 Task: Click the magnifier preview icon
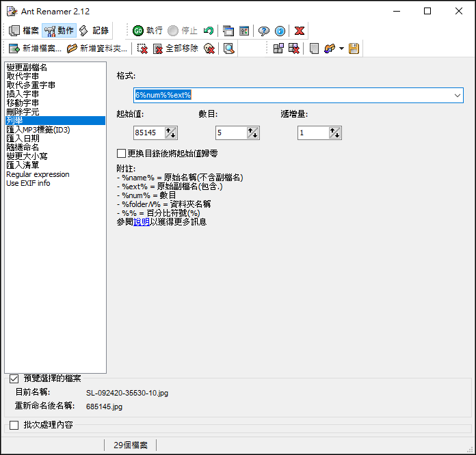point(228,49)
